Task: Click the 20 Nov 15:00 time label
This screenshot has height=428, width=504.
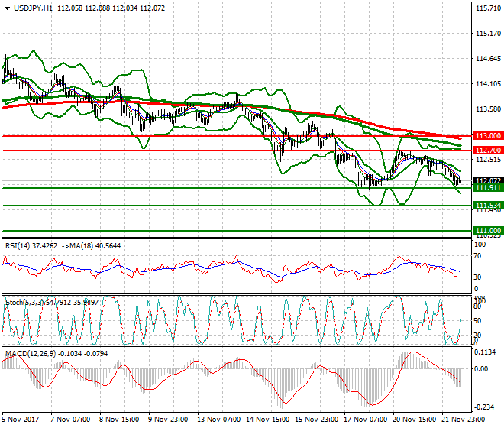Action: pos(415,420)
